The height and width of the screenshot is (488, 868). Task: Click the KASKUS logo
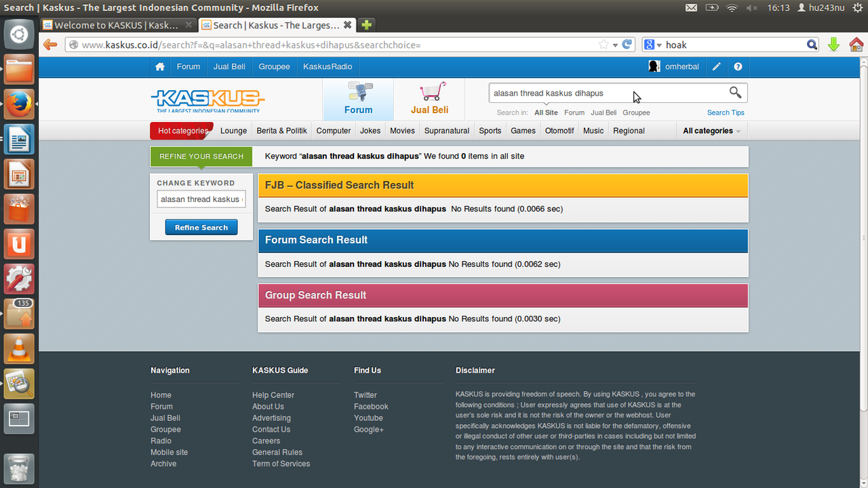(207, 100)
